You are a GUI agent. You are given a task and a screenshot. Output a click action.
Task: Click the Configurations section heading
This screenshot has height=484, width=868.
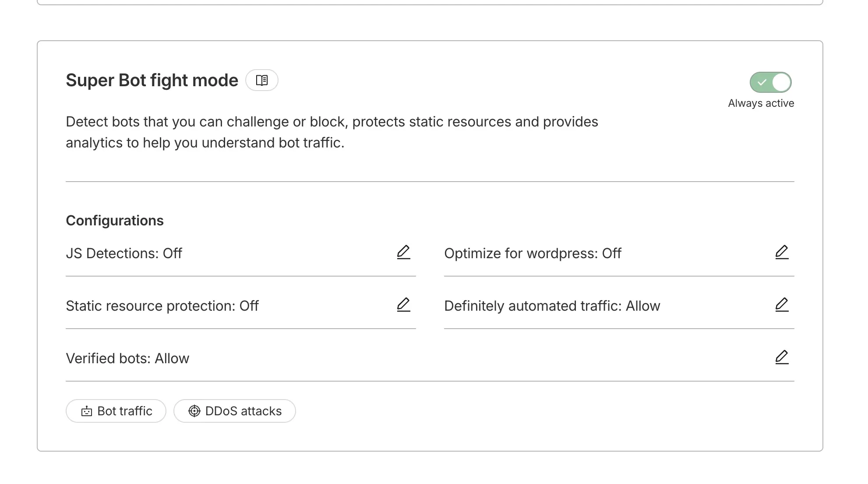[115, 221]
